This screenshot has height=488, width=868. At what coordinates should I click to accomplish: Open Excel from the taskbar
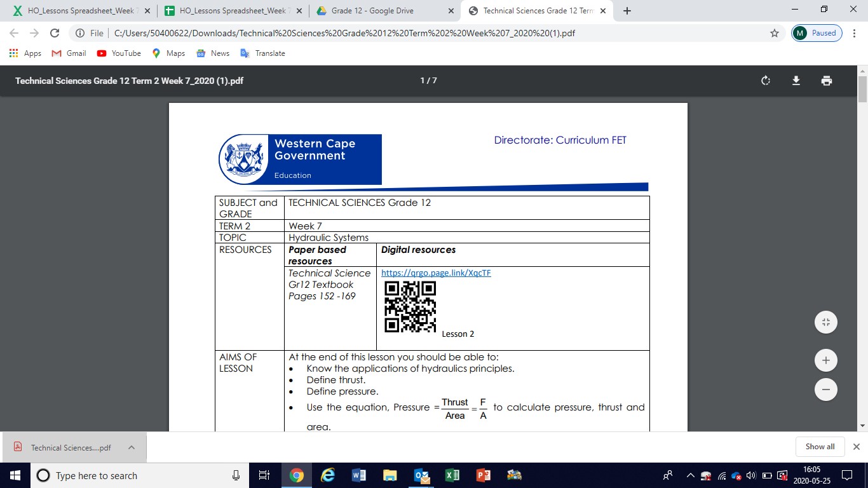coord(452,475)
